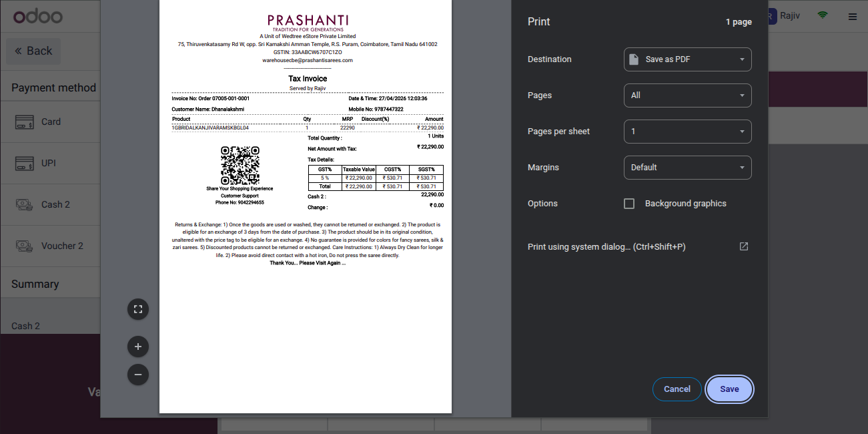Open the Margins dropdown

pos(688,168)
